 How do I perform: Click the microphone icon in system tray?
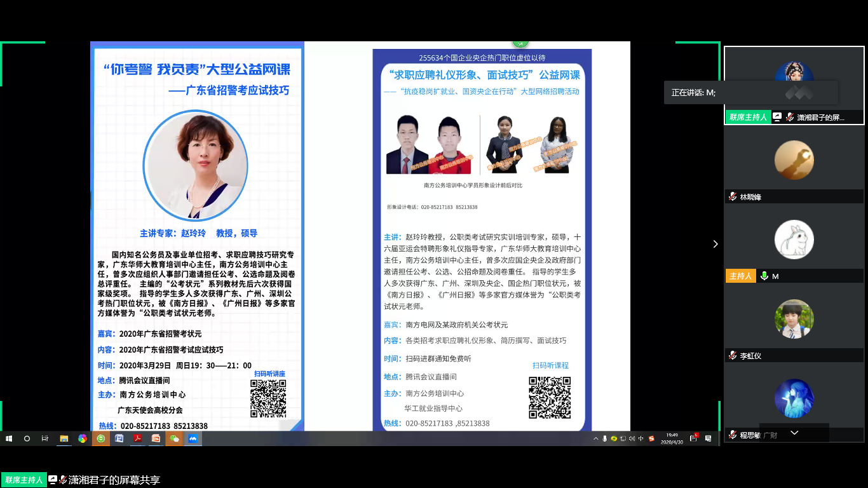pyautogui.click(x=604, y=438)
